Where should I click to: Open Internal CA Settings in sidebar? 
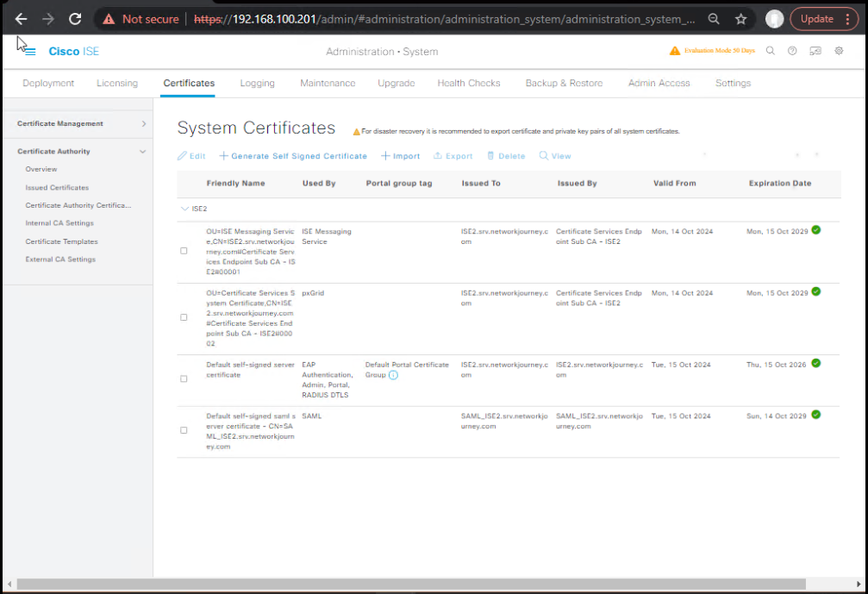coord(59,223)
